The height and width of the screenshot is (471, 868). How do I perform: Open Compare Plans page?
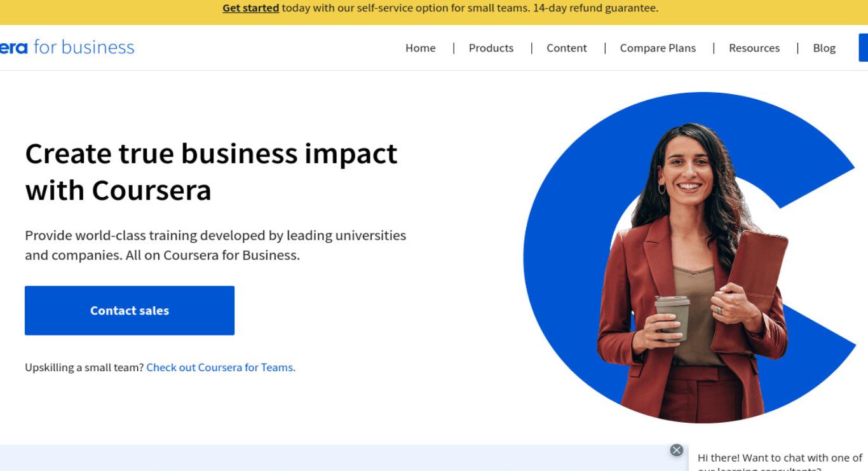pos(658,48)
